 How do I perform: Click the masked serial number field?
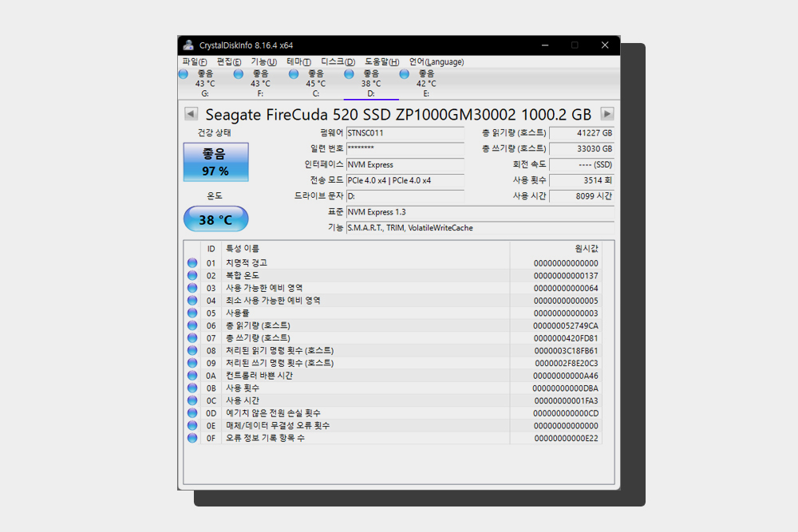click(405, 148)
